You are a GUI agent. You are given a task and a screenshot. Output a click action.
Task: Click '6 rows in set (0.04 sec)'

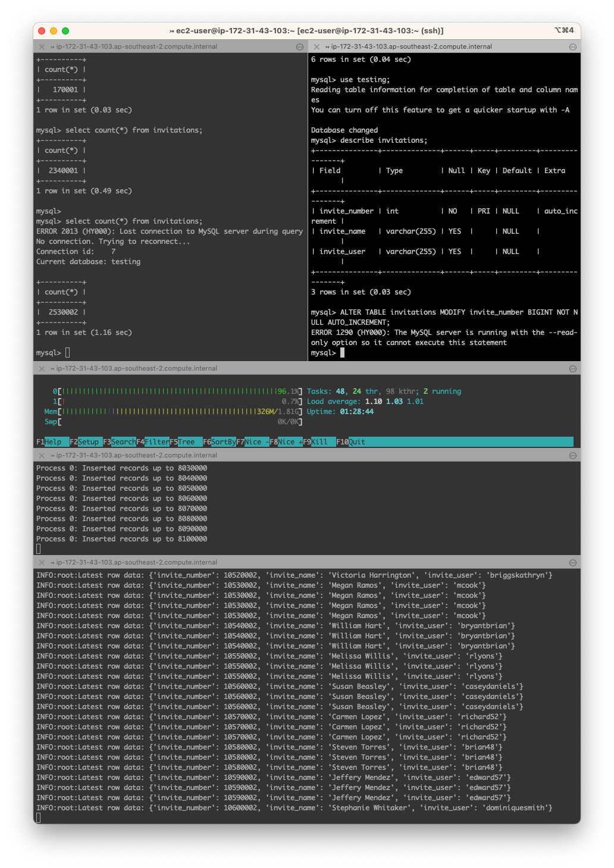point(361,59)
